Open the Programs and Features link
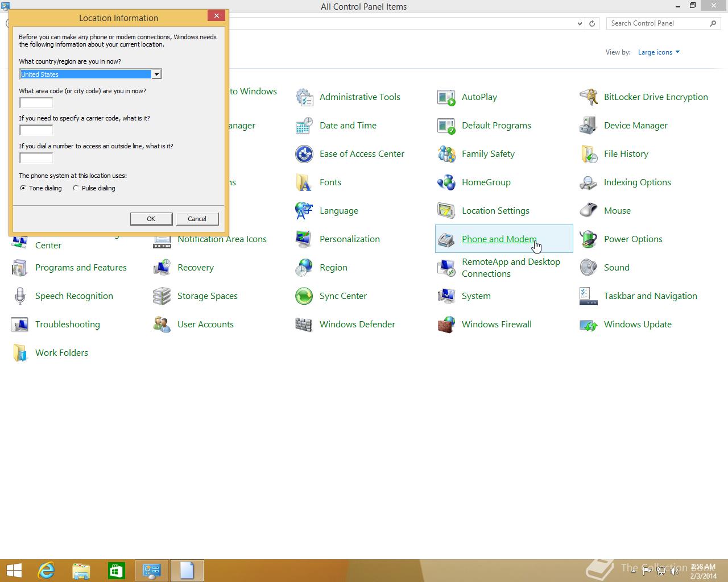 81,268
